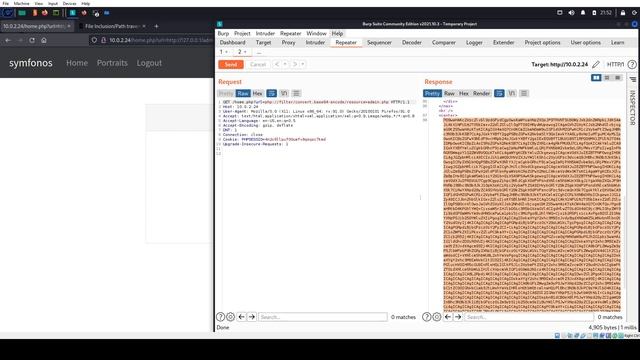Open the previous-history dropdown arrow

[x=285, y=64]
